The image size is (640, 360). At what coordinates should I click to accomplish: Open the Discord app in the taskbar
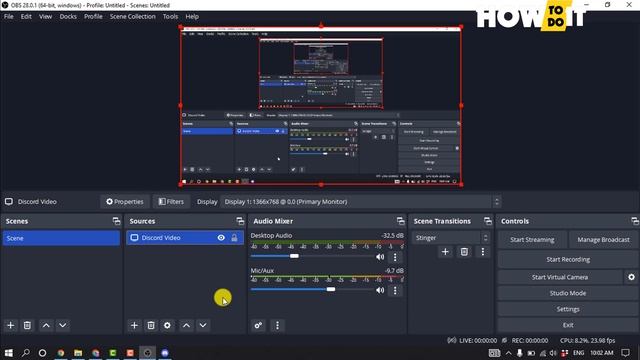point(165,353)
